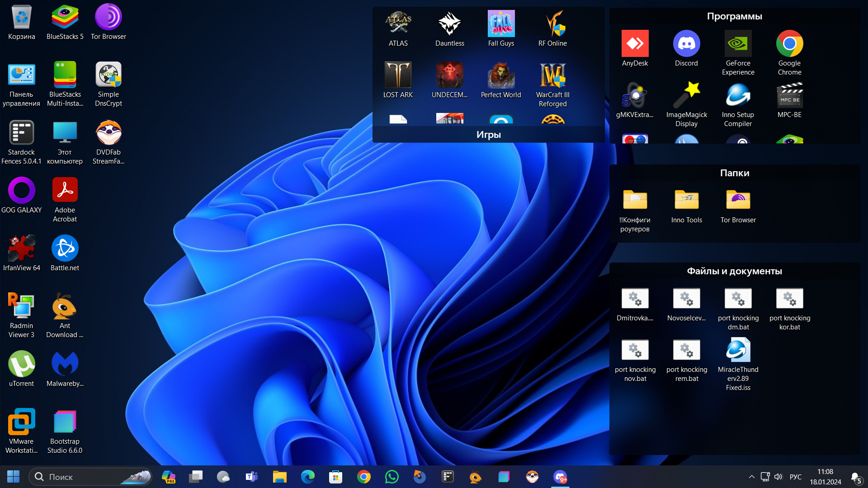Open Windows Start button
This screenshot has height=488, width=868.
click(x=13, y=477)
